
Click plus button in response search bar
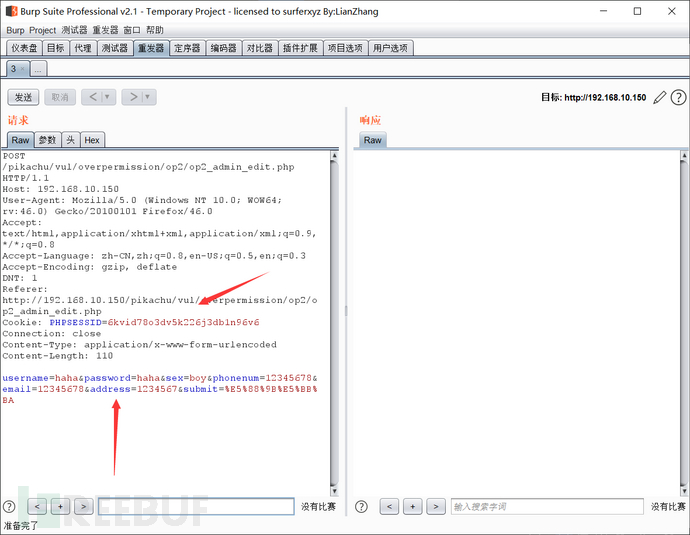412,506
